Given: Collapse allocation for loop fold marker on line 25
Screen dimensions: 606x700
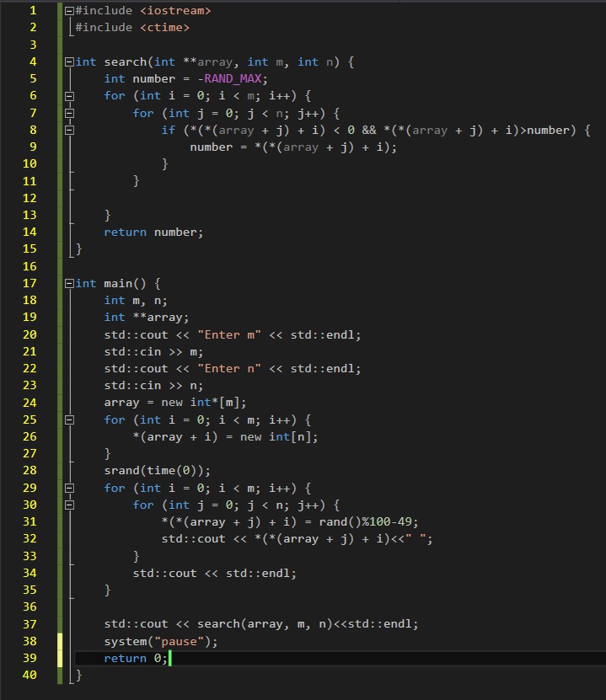Looking at the screenshot, I should [69, 420].
